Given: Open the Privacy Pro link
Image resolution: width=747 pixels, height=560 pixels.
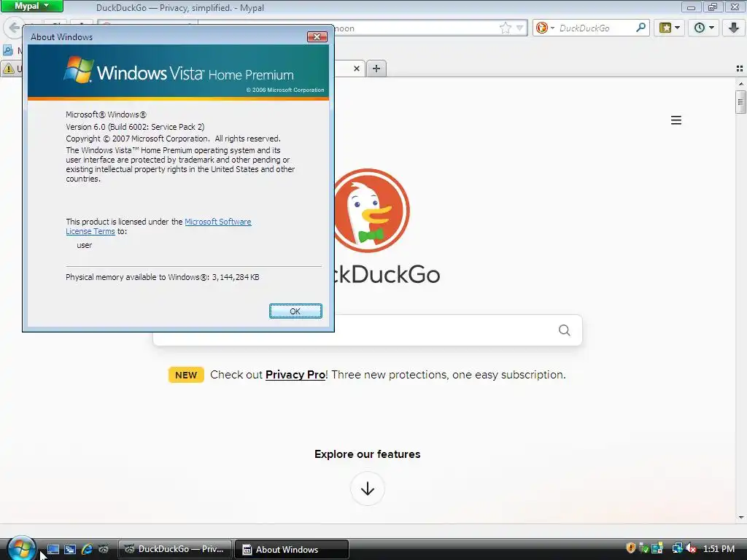Looking at the screenshot, I should click(x=295, y=375).
